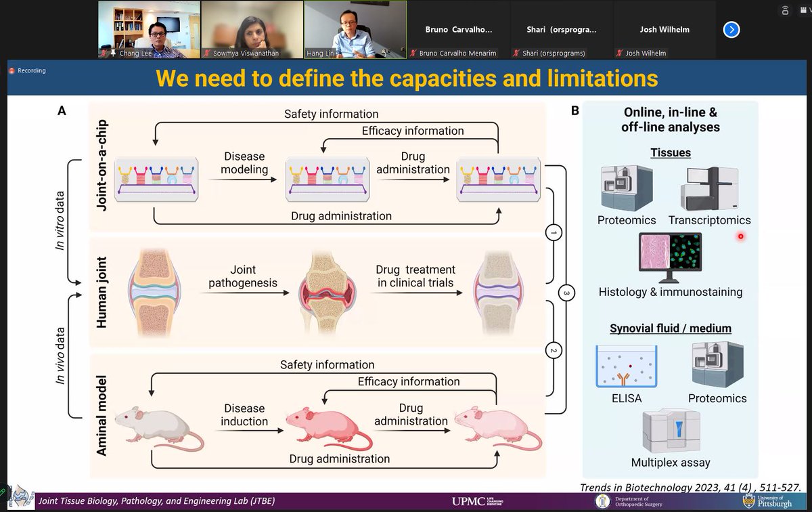The height and width of the screenshot is (512, 812).
Task: Open Josh Wilhelm's participant tile
Action: click(x=664, y=29)
